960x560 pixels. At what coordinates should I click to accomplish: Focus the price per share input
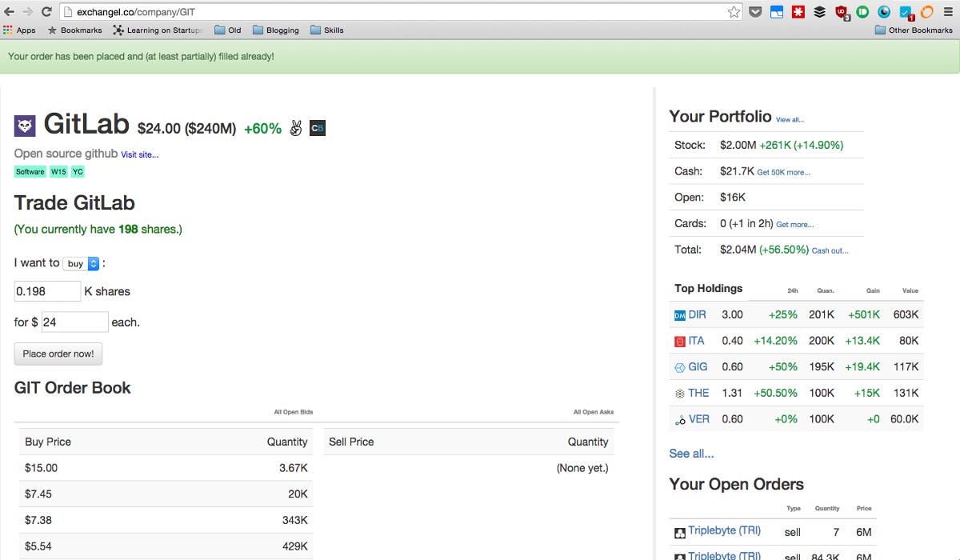click(x=75, y=322)
